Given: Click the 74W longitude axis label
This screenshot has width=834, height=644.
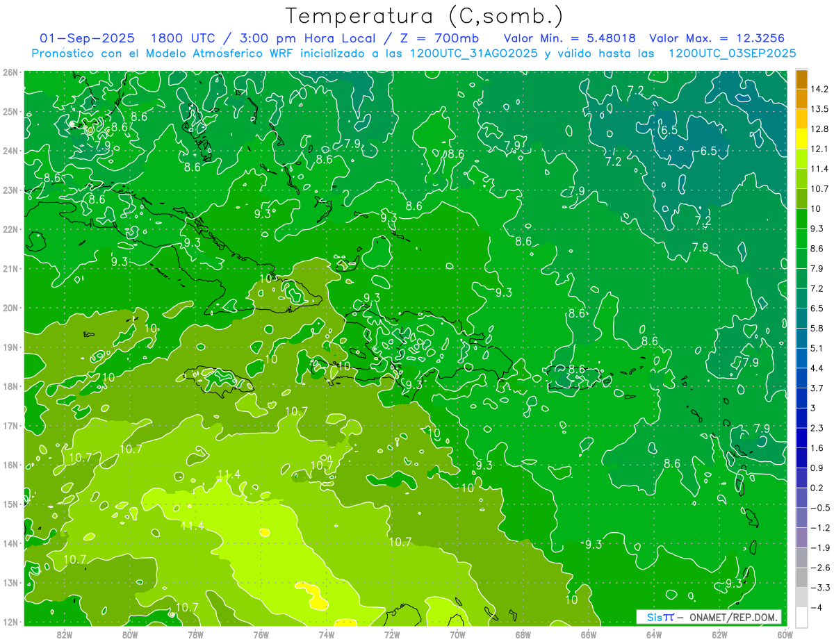Looking at the screenshot, I should pyautogui.click(x=327, y=634).
